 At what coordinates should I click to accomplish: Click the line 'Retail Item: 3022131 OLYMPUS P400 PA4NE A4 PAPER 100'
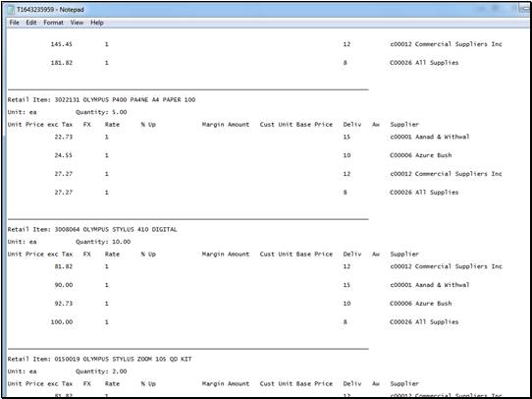coord(101,100)
